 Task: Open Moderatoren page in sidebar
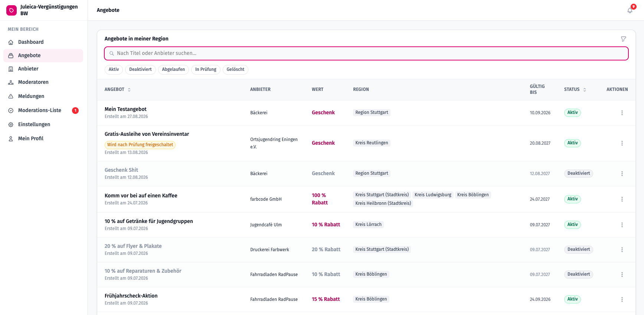pyautogui.click(x=43, y=82)
